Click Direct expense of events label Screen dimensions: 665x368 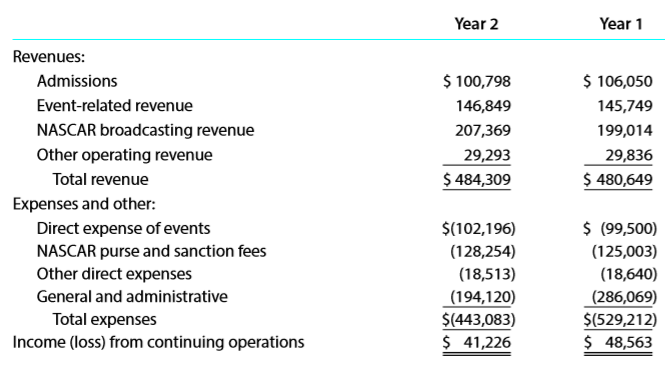pos(123,229)
